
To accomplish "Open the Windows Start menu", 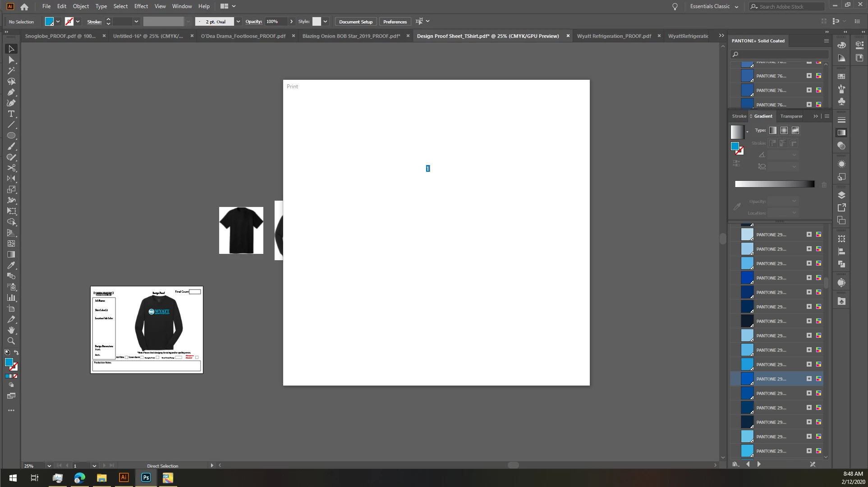I will pos(13,478).
